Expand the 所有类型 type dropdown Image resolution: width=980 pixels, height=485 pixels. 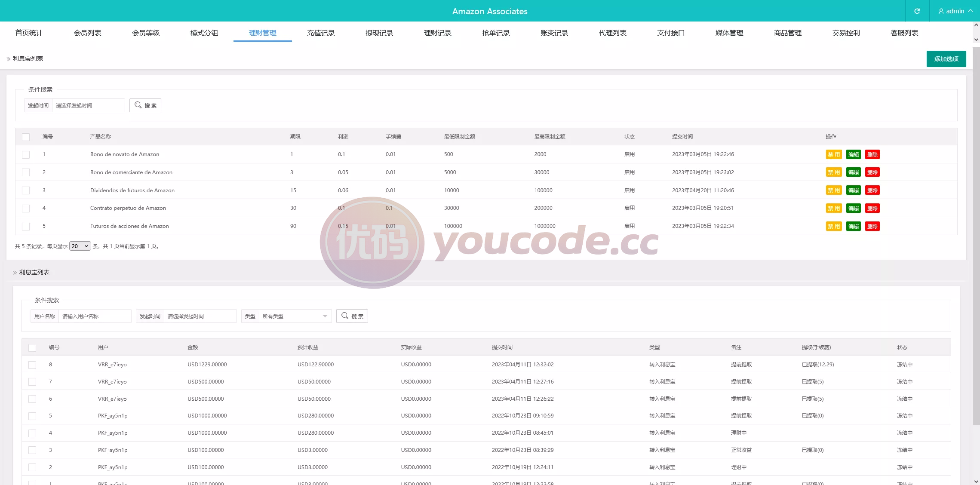click(x=295, y=316)
